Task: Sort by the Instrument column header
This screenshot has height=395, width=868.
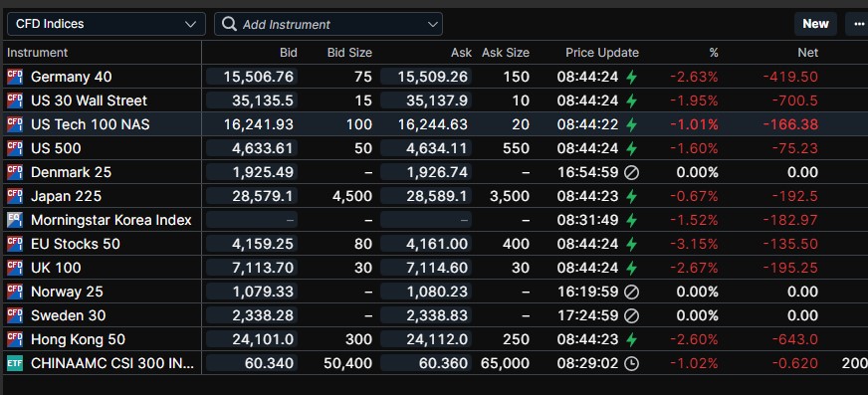Action: coord(38,53)
